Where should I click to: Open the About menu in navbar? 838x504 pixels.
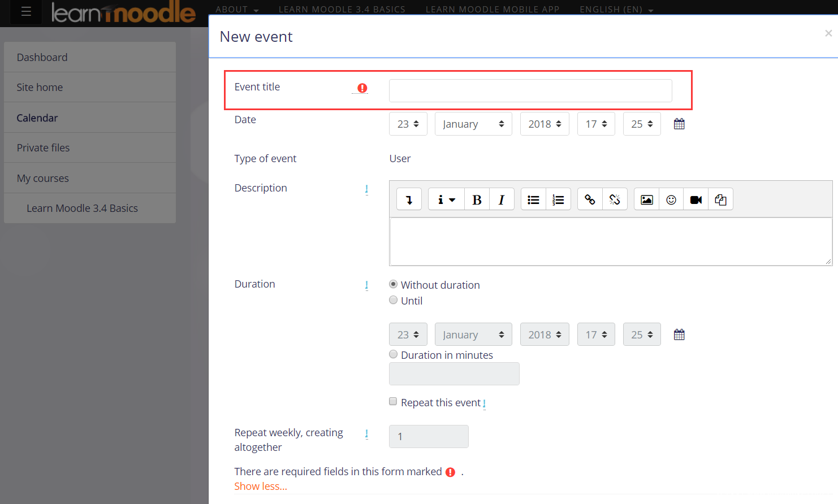pyautogui.click(x=237, y=9)
